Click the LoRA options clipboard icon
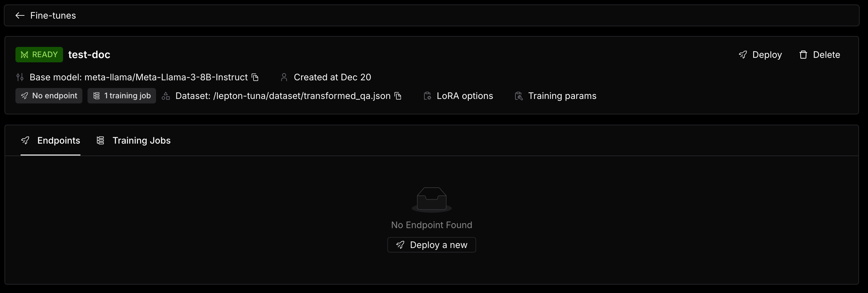 [x=427, y=96]
